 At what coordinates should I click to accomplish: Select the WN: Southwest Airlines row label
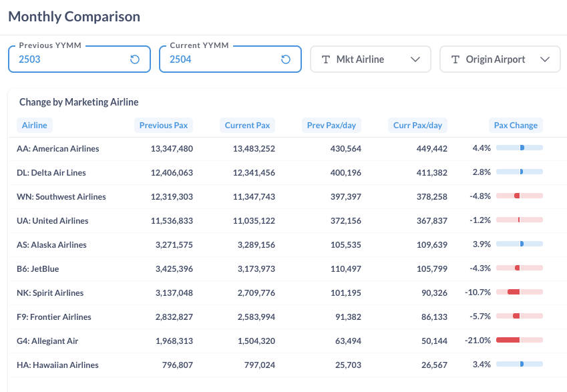61,197
